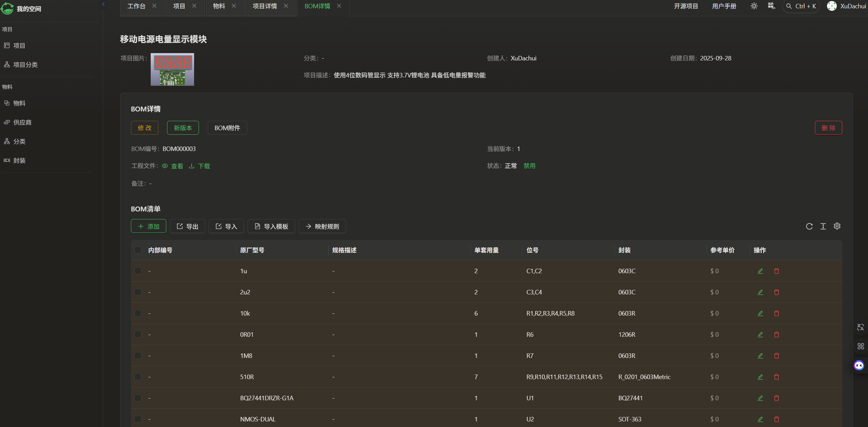Open table column settings gear icon

point(837,226)
